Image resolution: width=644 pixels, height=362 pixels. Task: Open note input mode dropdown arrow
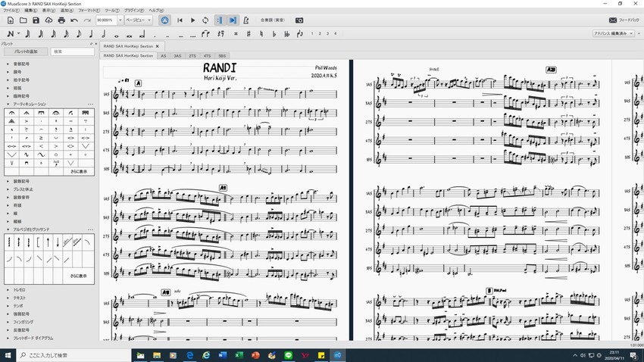(18, 33)
